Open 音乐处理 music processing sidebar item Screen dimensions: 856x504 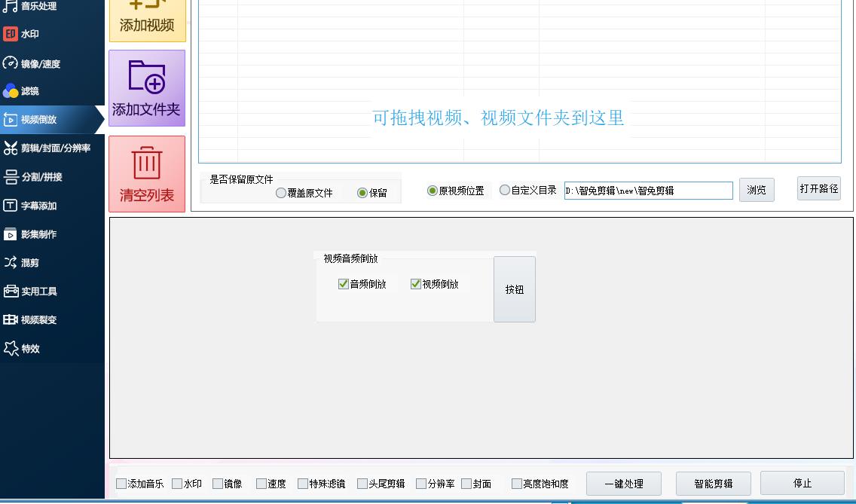tap(30, 7)
